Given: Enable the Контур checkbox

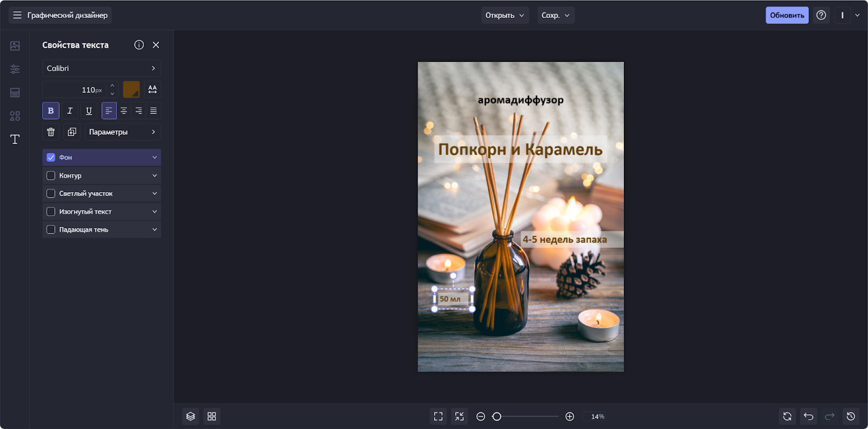Looking at the screenshot, I should click(x=51, y=175).
